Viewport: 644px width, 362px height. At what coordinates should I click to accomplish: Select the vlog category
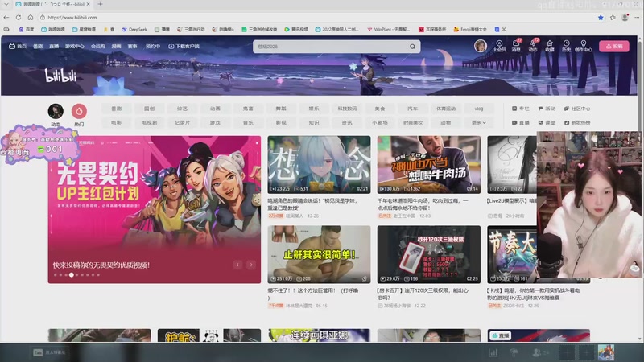pyautogui.click(x=479, y=109)
